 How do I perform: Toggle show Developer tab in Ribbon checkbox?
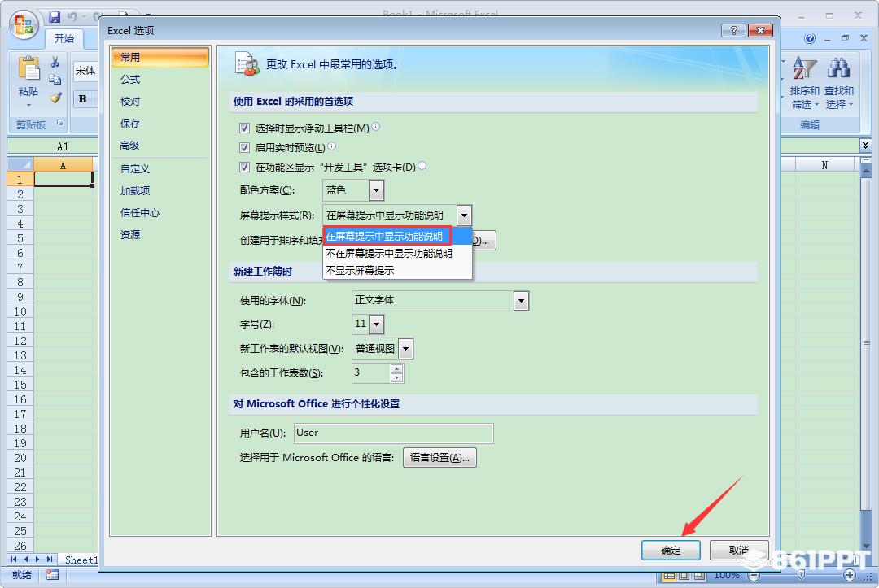pos(244,167)
